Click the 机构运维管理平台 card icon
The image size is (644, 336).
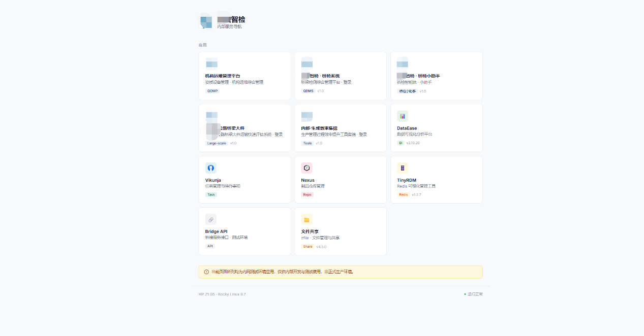(x=211, y=63)
